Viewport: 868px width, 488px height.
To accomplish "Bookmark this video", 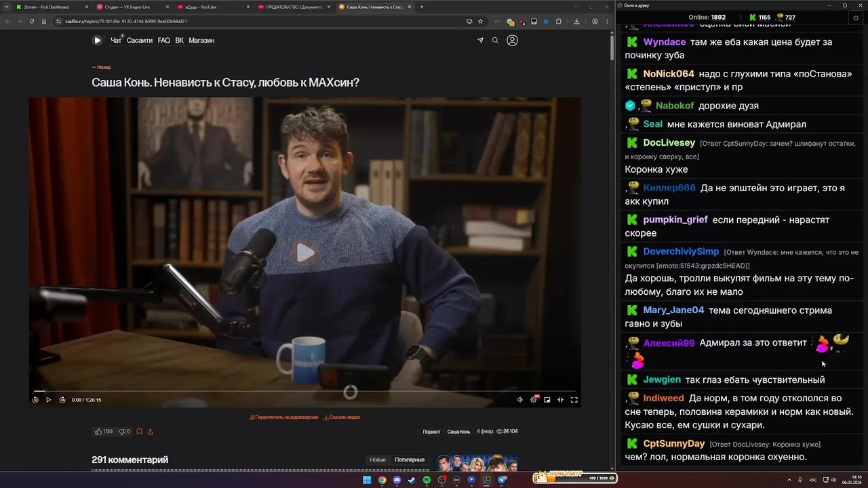I will 139,432.
